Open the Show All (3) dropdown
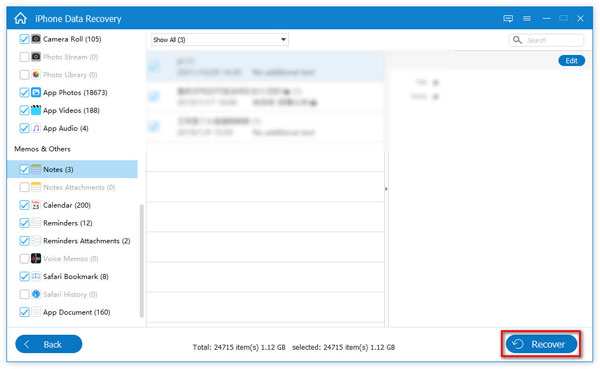The height and width of the screenshot is (369, 600). coord(220,40)
